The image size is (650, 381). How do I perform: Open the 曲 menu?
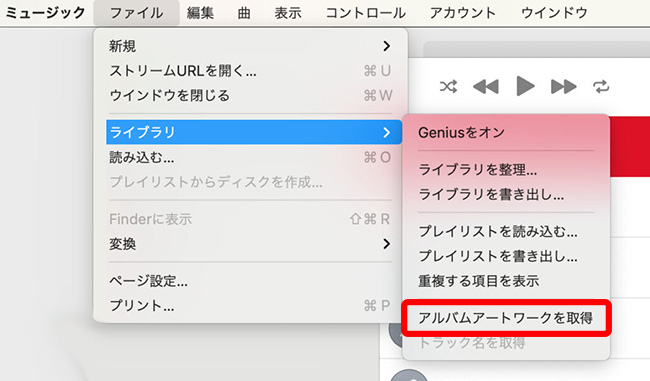pyautogui.click(x=244, y=13)
